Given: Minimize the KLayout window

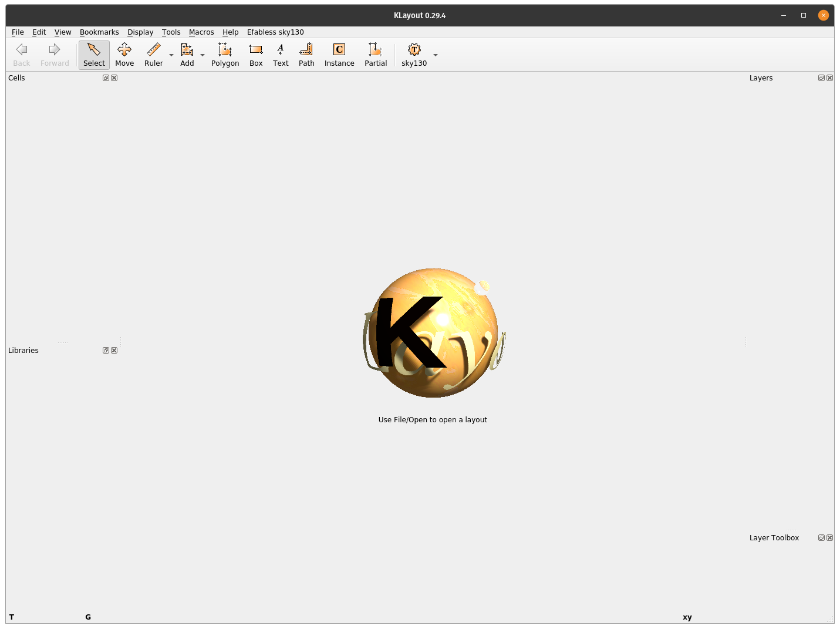Looking at the screenshot, I should (x=784, y=15).
